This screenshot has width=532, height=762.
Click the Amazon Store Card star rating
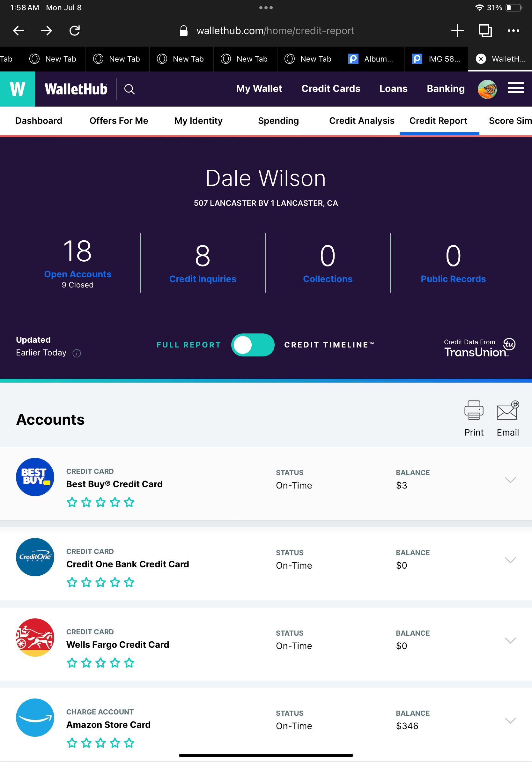click(x=100, y=743)
